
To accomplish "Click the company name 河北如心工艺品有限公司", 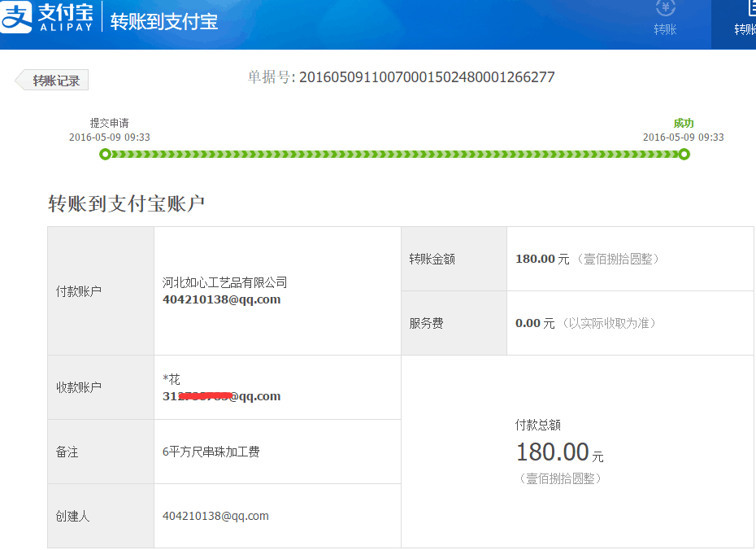I will pos(224,282).
